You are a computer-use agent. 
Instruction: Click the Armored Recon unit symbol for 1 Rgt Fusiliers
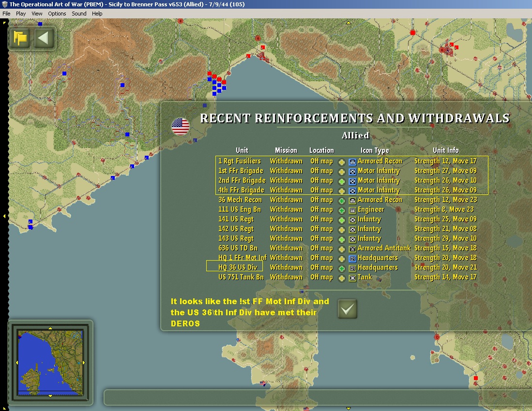[x=352, y=162]
